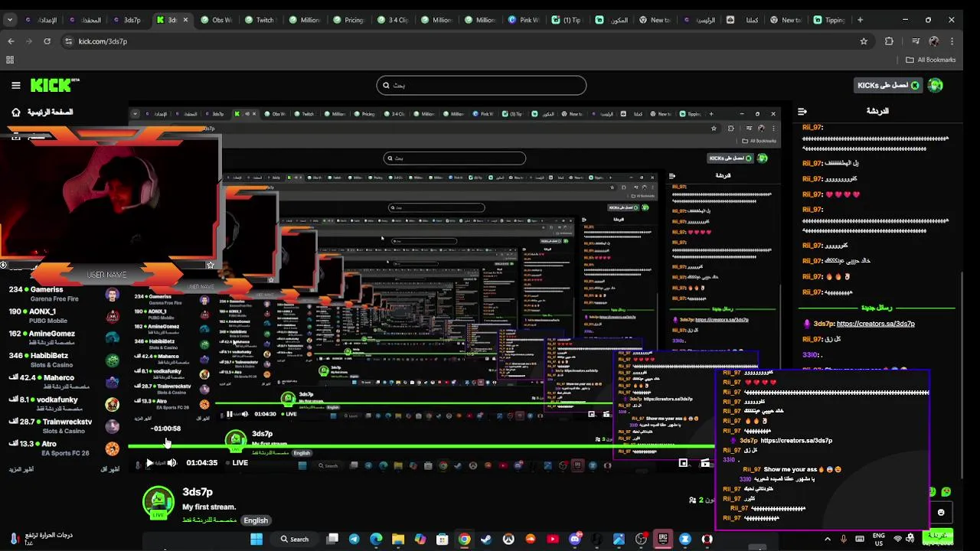Open Epic Games from the taskbar
Image resolution: width=980 pixels, height=551 pixels.
point(663,539)
